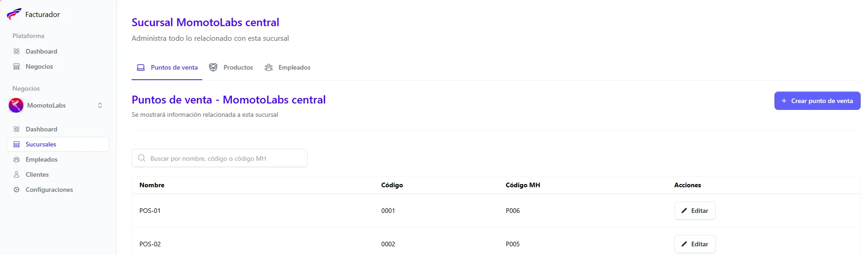Click the search magnifier icon
The width and height of the screenshot is (868, 255).
point(142,158)
